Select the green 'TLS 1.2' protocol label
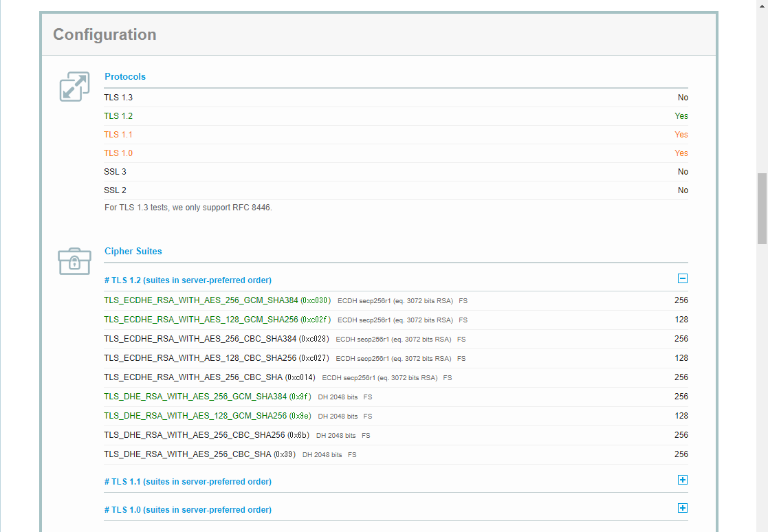Screen dimensions: 768x532 point(118,116)
